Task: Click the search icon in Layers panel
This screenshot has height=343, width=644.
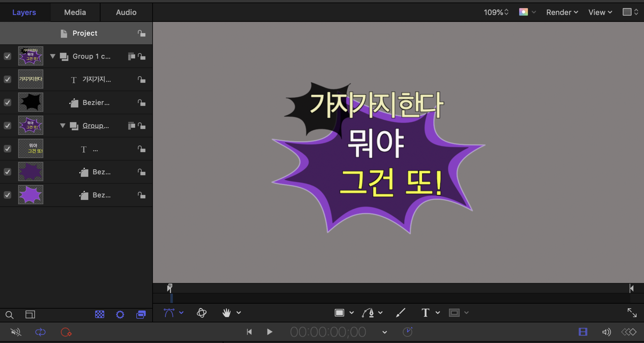Action: (9, 315)
